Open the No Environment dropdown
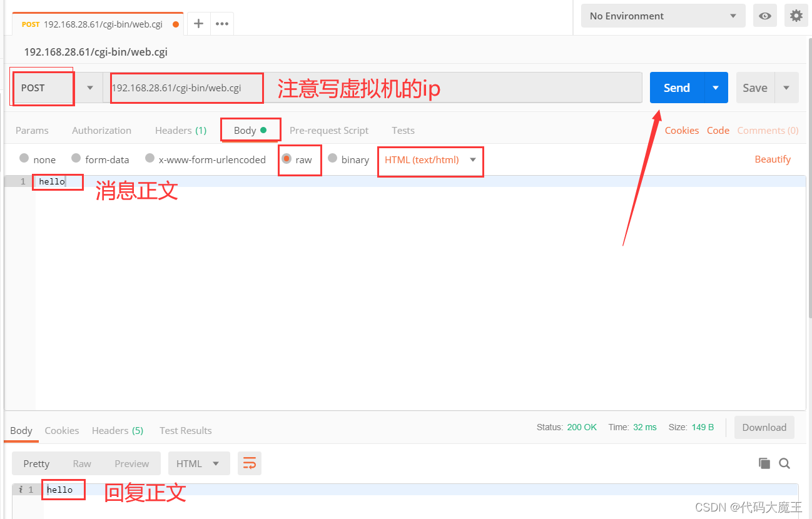 (663, 16)
